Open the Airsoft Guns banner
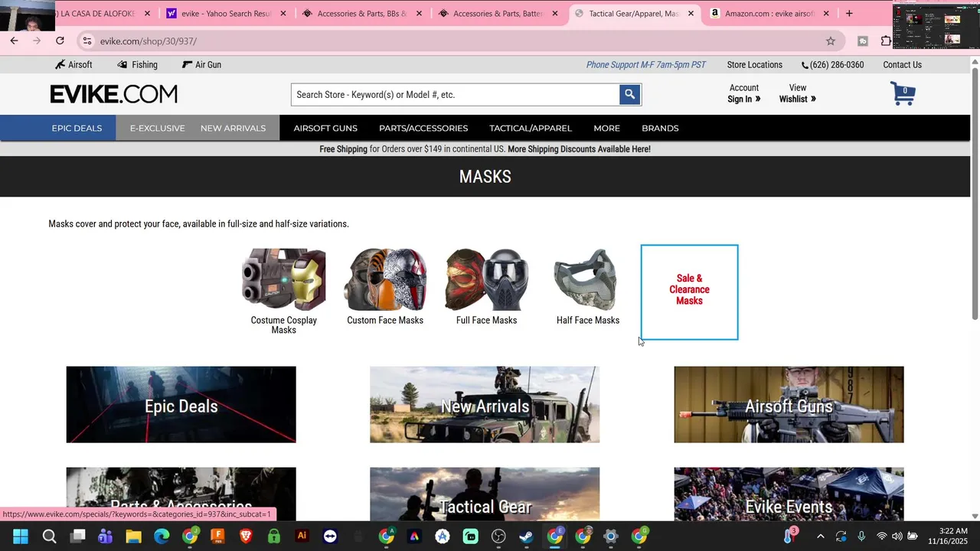980x551 pixels. (789, 404)
